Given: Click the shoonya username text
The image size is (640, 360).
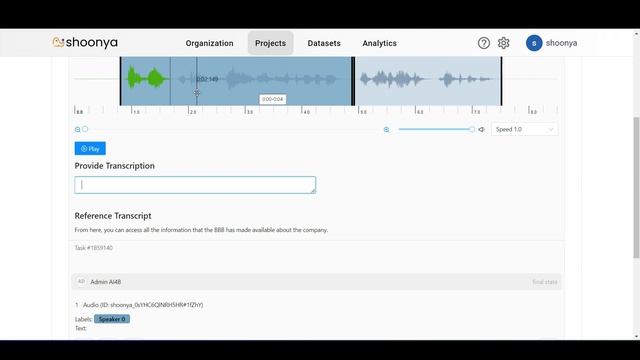Looking at the screenshot, I should tap(561, 43).
